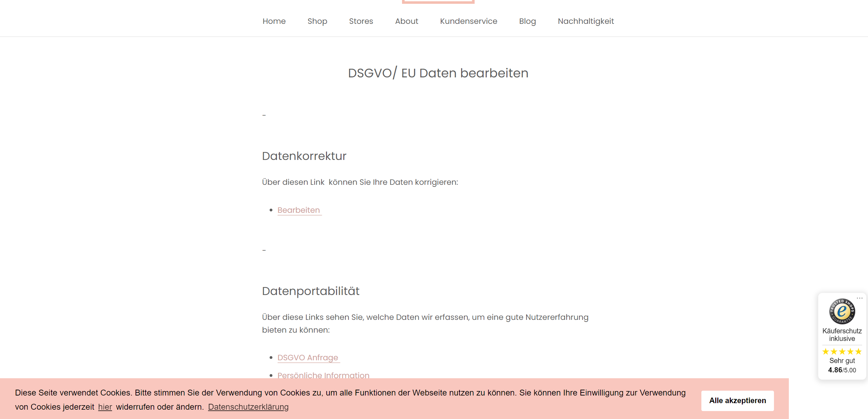Open the Home menu item
The width and height of the screenshot is (868, 419).
click(274, 21)
